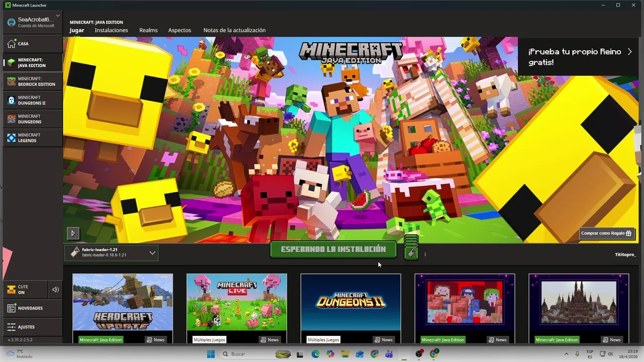Open CASA home in the sidebar
This screenshot has height=362, width=644.
click(32, 44)
